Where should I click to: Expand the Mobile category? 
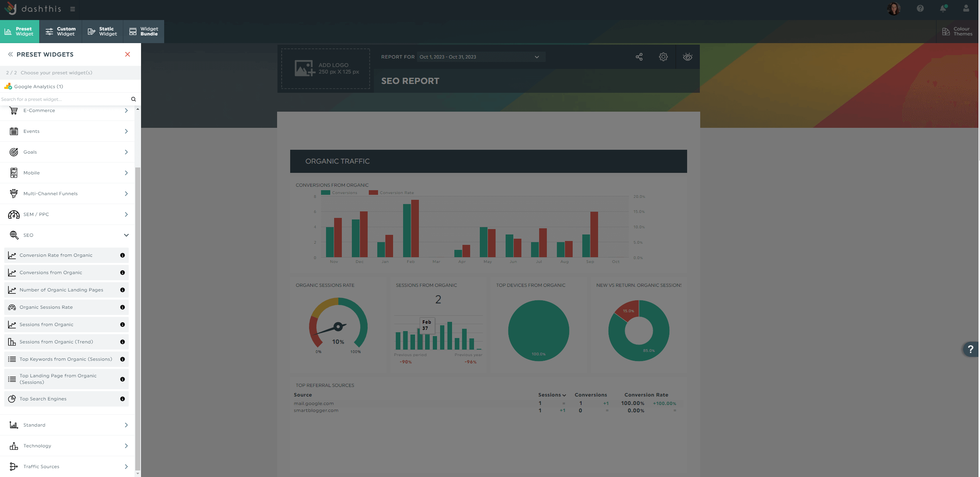pos(67,173)
